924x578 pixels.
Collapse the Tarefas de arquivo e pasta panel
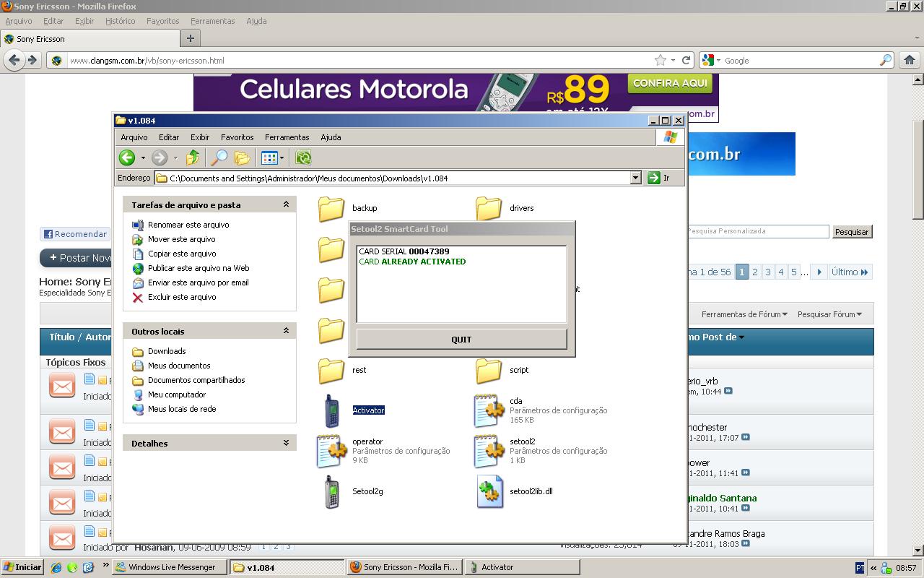click(x=286, y=204)
